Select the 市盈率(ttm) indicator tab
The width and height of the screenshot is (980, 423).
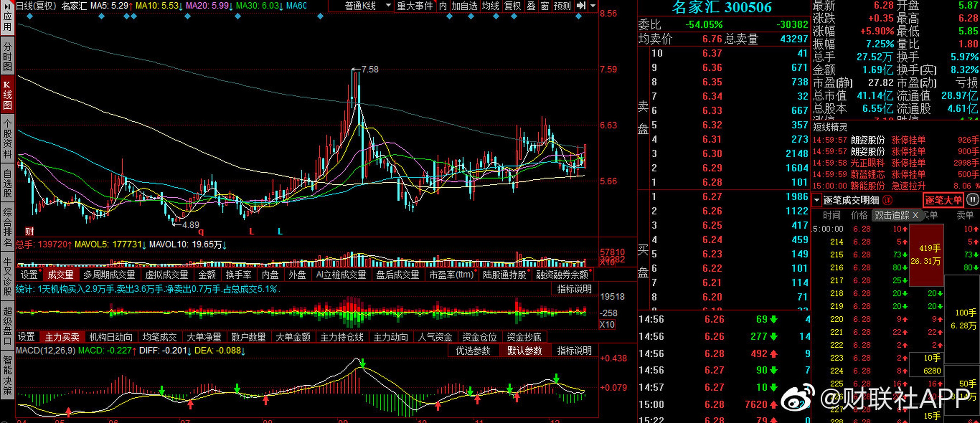coord(452,275)
